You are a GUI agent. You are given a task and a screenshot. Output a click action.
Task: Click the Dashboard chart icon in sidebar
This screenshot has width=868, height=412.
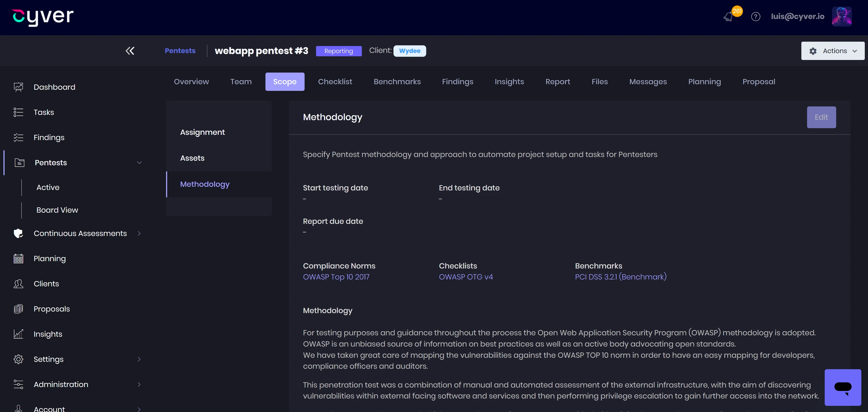point(18,87)
